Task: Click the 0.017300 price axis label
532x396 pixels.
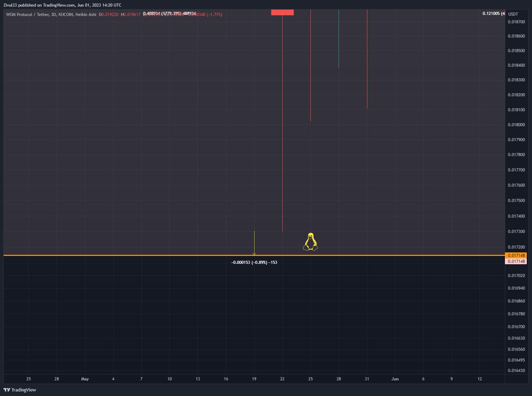Action: pyautogui.click(x=516, y=232)
